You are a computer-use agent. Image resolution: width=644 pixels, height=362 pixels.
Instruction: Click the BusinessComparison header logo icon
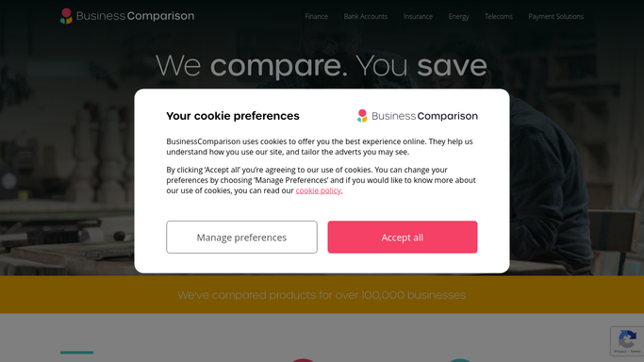click(x=66, y=16)
